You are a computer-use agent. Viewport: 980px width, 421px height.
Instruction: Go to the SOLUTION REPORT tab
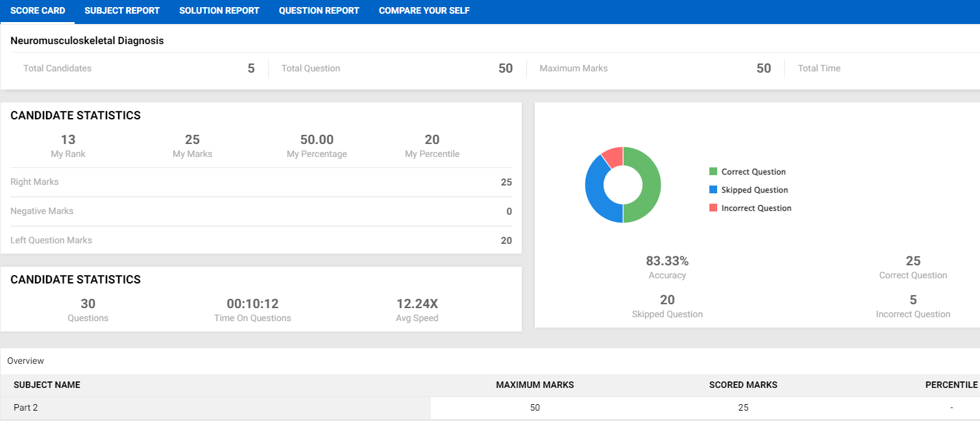(x=219, y=11)
